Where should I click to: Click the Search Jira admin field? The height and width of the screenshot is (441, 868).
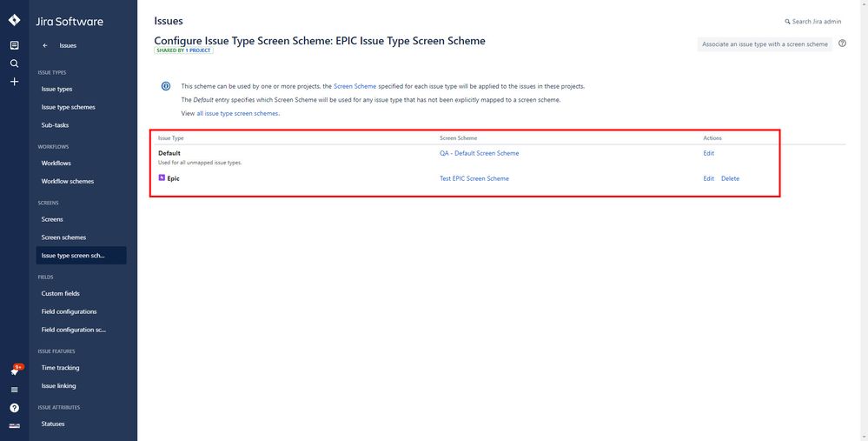pyautogui.click(x=813, y=22)
